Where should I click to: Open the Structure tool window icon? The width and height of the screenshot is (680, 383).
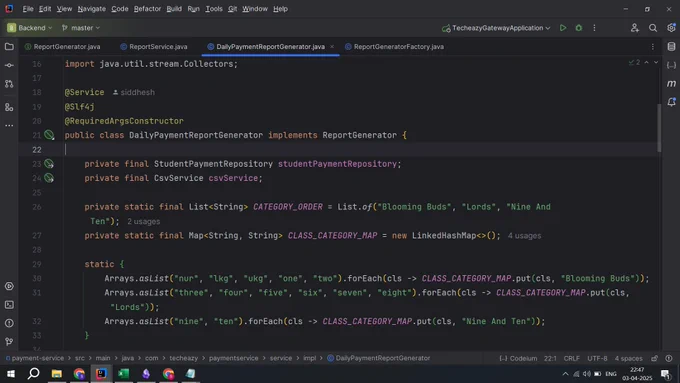(9, 107)
